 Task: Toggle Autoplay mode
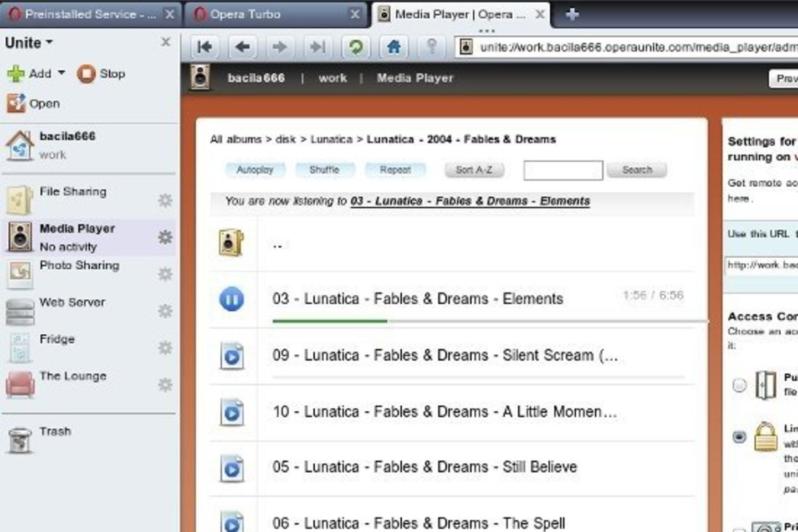[255, 170]
